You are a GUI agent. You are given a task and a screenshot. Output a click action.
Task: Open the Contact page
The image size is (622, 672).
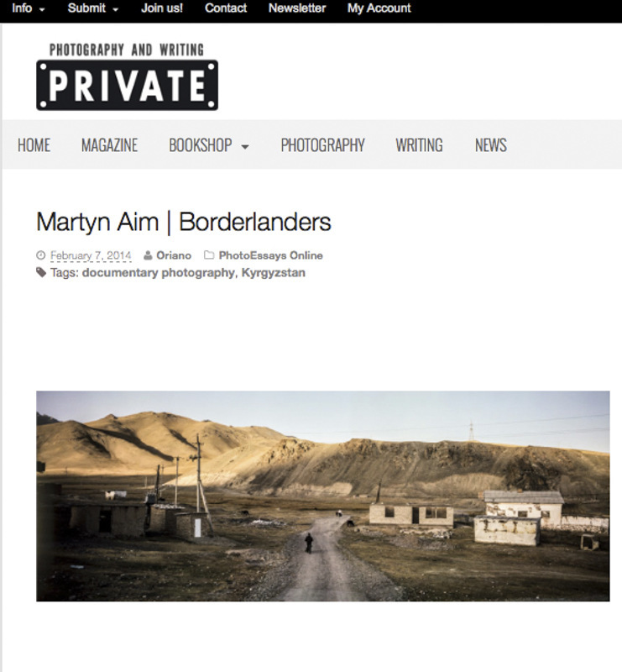pyautogui.click(x=226, y=8)
